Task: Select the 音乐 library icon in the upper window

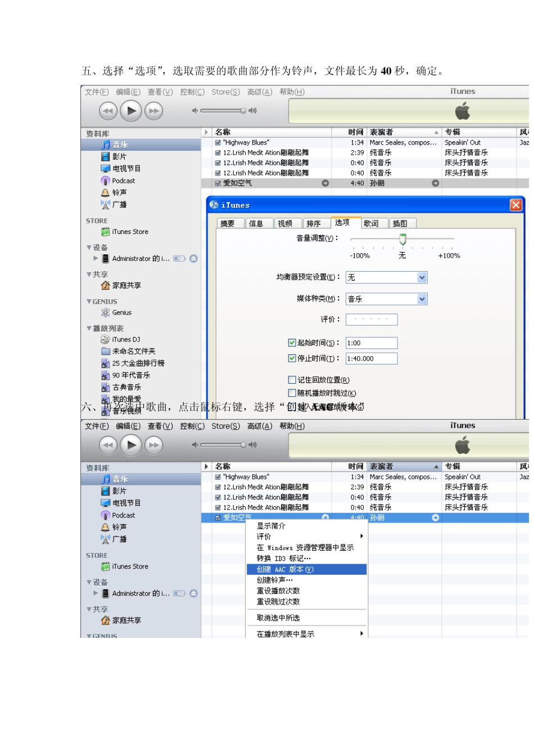Action: (106, 145)
